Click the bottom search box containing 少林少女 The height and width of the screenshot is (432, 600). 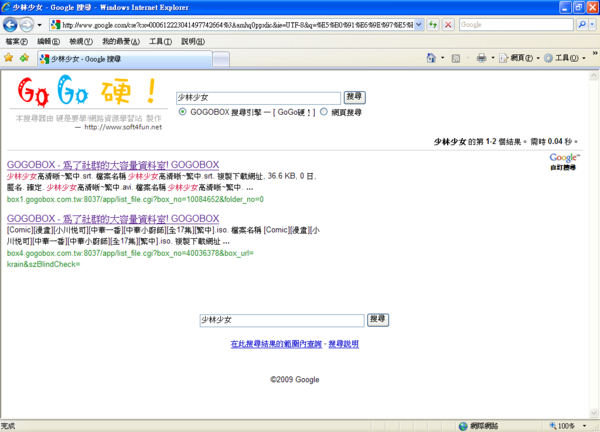[282, 320]
